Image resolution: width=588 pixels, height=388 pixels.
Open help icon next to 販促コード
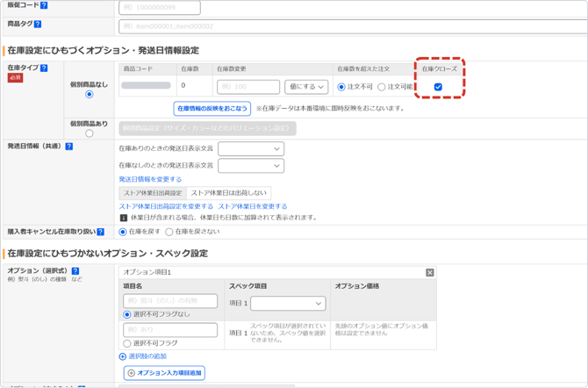[x=44, y=5]
